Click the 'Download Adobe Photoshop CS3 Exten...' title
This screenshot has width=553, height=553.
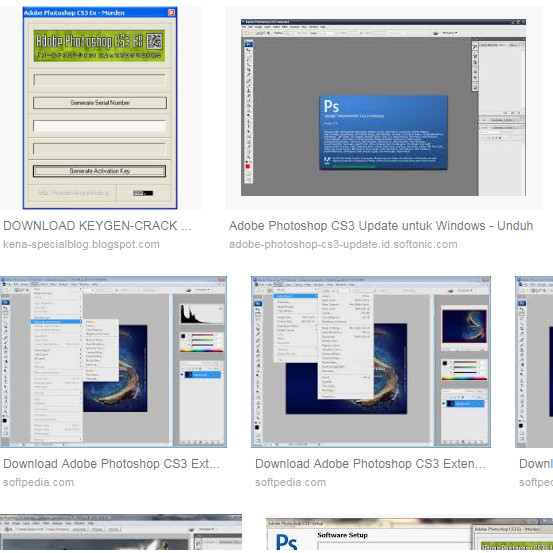coord(370,464)
